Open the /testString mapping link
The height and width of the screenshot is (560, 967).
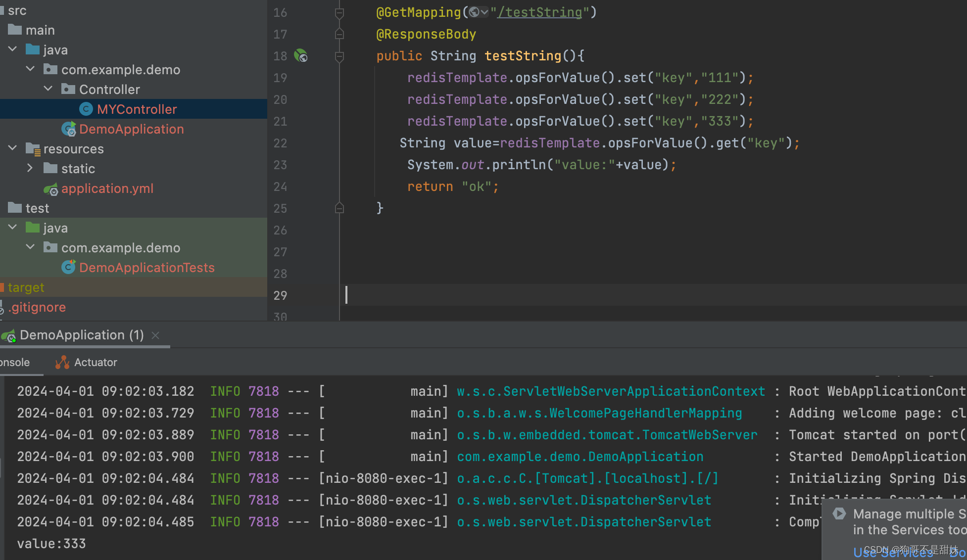point(540,12)
